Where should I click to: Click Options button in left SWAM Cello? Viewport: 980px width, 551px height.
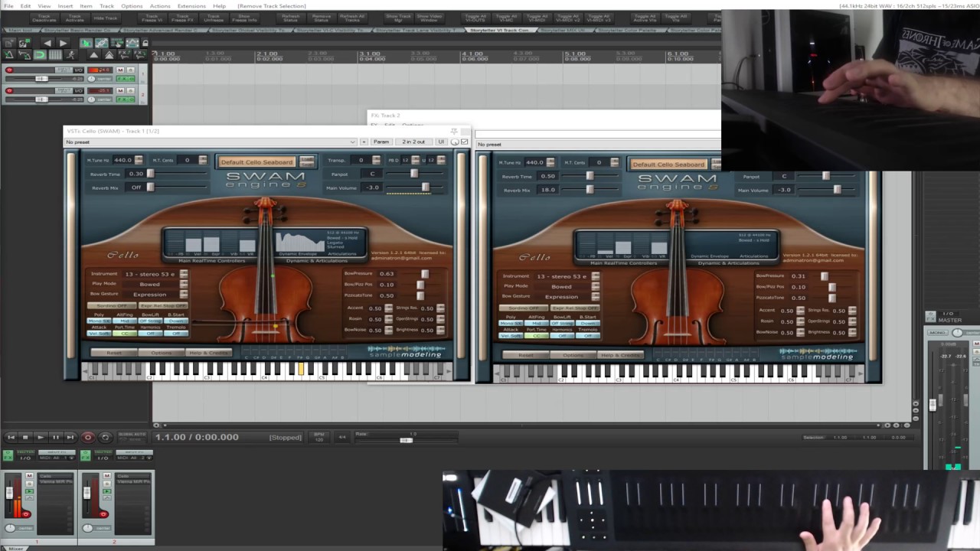(162, 353)
